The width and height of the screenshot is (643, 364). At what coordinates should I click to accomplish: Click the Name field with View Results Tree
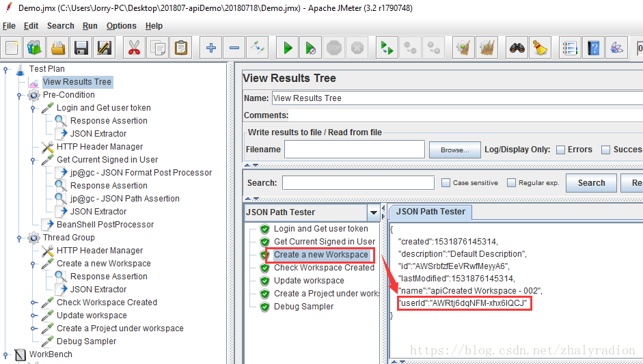point(457,98)
